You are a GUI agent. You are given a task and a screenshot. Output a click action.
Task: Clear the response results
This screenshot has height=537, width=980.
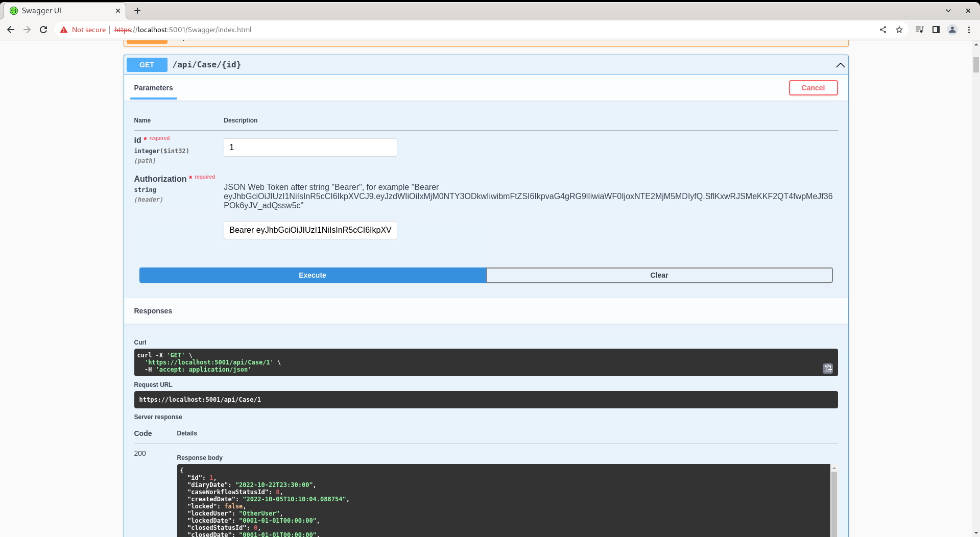659,275
